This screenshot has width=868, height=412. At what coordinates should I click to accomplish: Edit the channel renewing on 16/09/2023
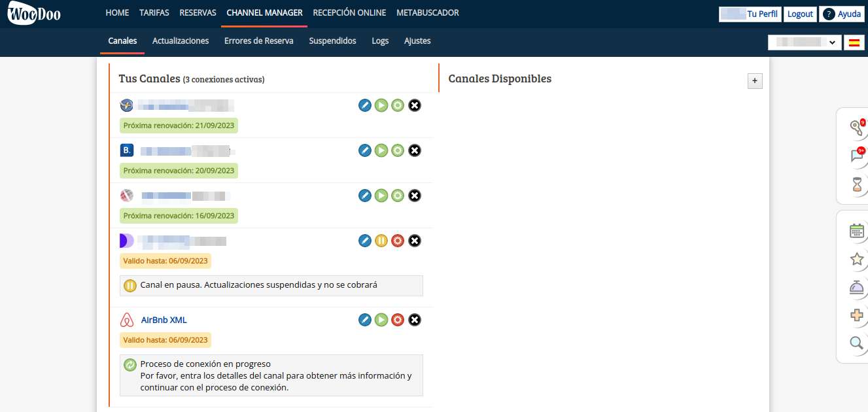coord(365,196)
